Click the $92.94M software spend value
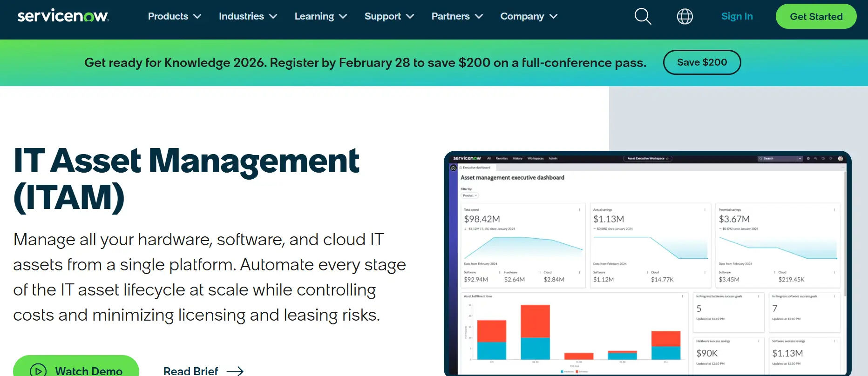Image resolution: width=868 pixels, height=376 pixels. coord(476,280)
